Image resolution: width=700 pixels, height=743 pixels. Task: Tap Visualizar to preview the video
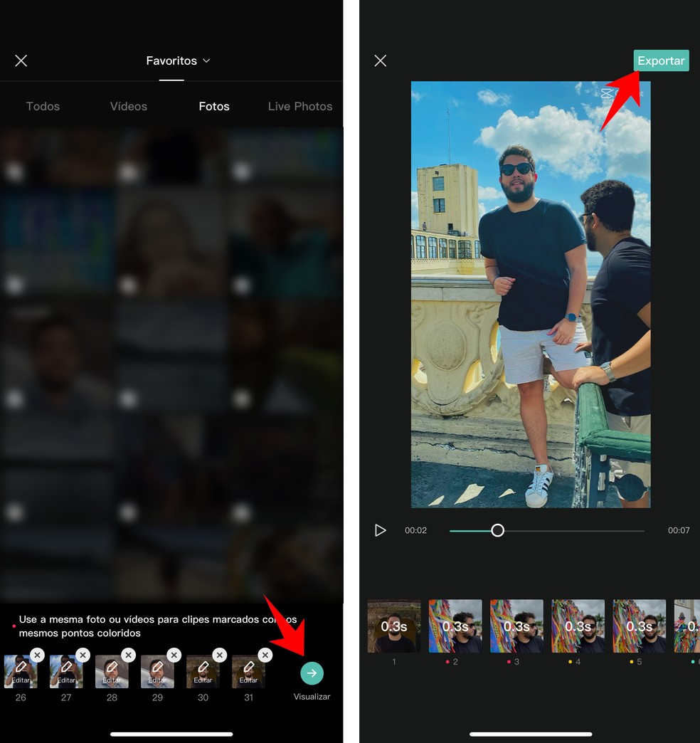coord(312,673)
